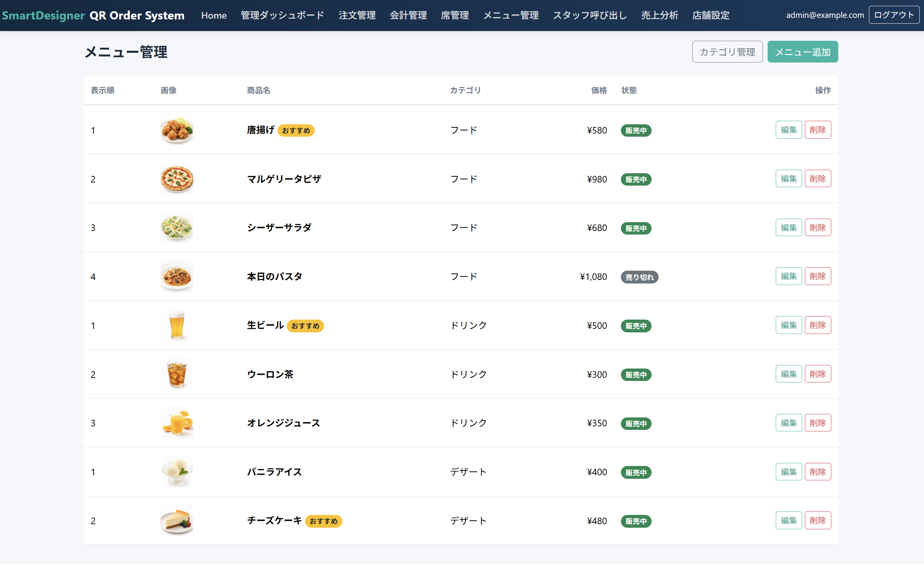
Task: Click the バニラアイス ice cream thumbnail
Action: point(177,472)
